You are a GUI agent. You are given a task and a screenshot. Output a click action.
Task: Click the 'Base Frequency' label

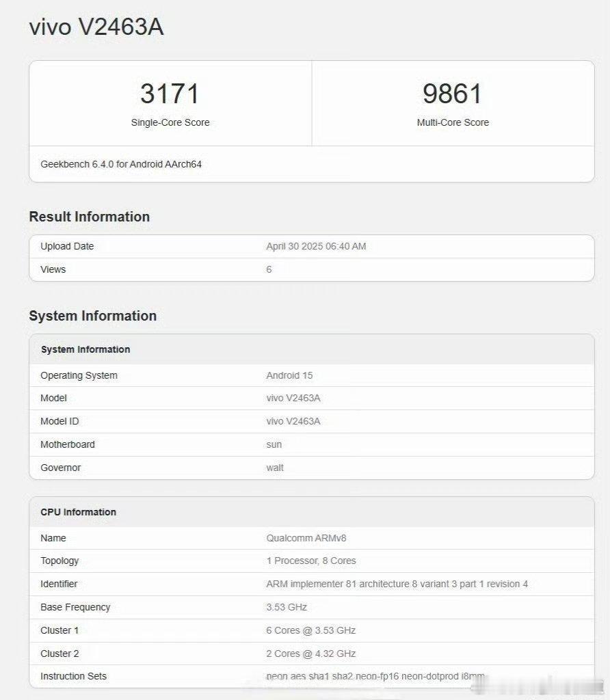coord(75,608)
